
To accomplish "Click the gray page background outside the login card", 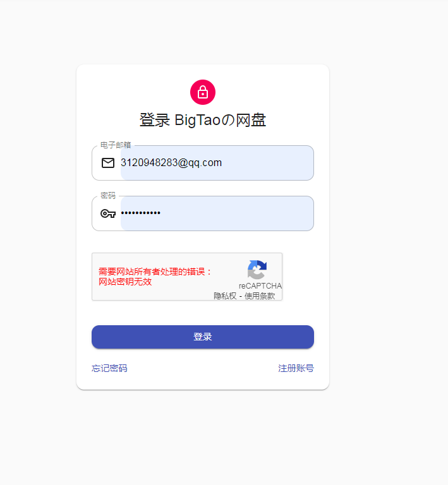I will point(387,217).
